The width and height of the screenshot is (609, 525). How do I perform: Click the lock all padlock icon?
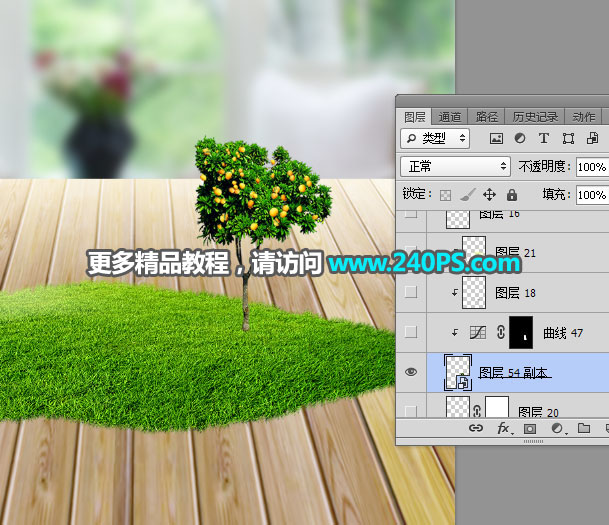pyautogui.click(x=512, y=195)
